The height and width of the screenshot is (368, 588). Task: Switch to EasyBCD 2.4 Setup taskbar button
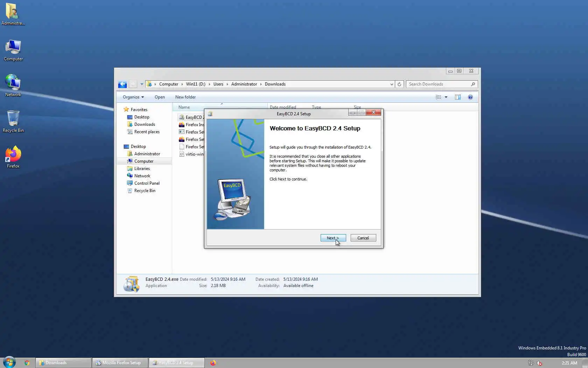pyautogui.click(x=176, y=363)
